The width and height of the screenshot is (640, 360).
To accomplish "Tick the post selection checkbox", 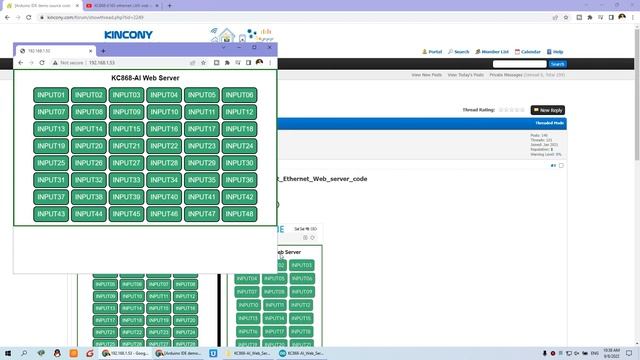I will coord(561,166).
